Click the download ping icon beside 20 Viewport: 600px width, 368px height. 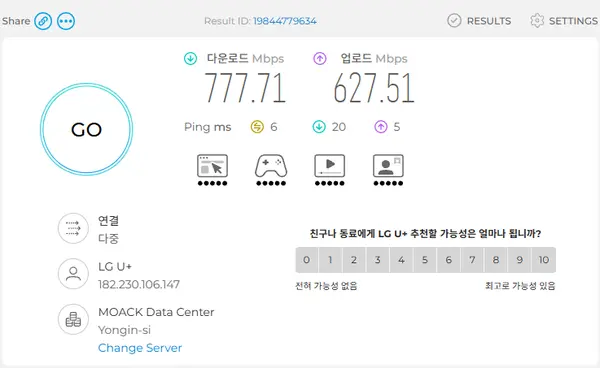(319, 127)
